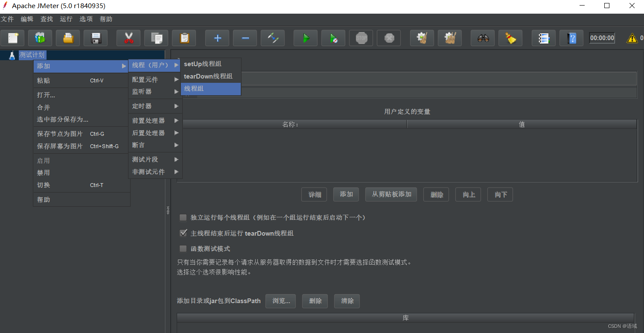Expand the 测试片段 submenu
Screen dimensions: 644x333
point(155,160)
